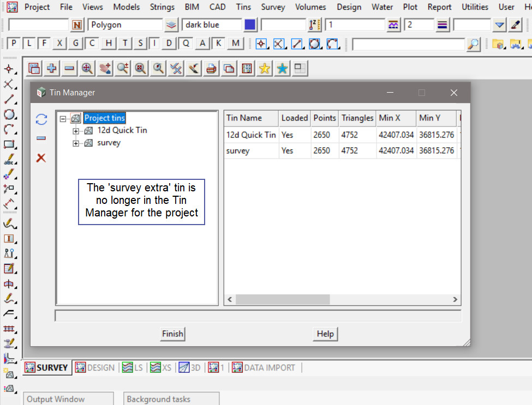The height and width of the screenshot is (405, 532).
Task: Select the 12d Quick Tin table row
Action: [x=342, y=135]
